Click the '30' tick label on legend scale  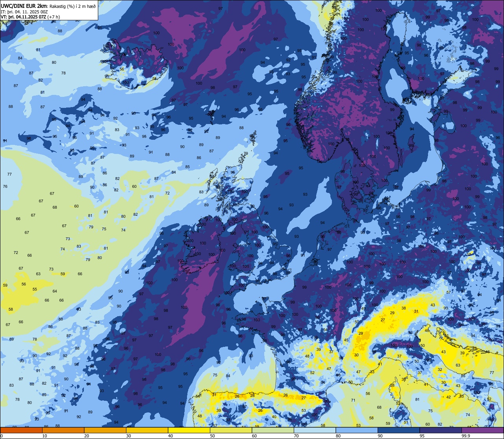coord(129,436)
